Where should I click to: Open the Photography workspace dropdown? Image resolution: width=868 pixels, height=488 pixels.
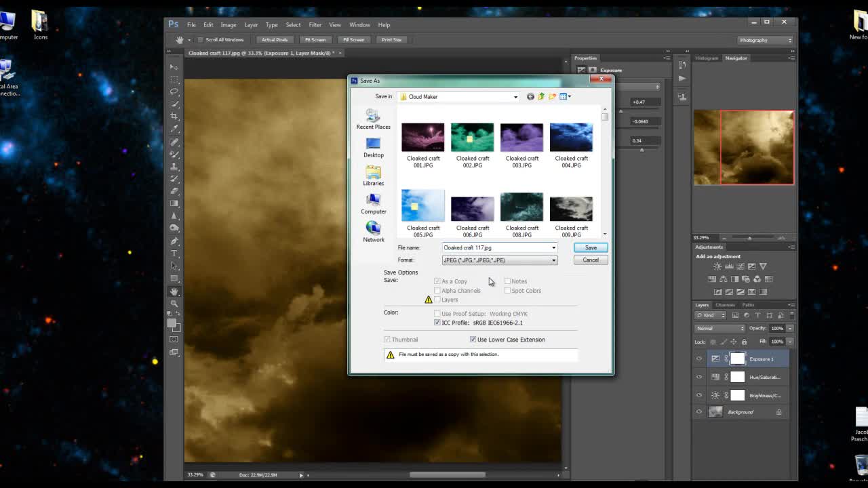[x=765, y=40]
